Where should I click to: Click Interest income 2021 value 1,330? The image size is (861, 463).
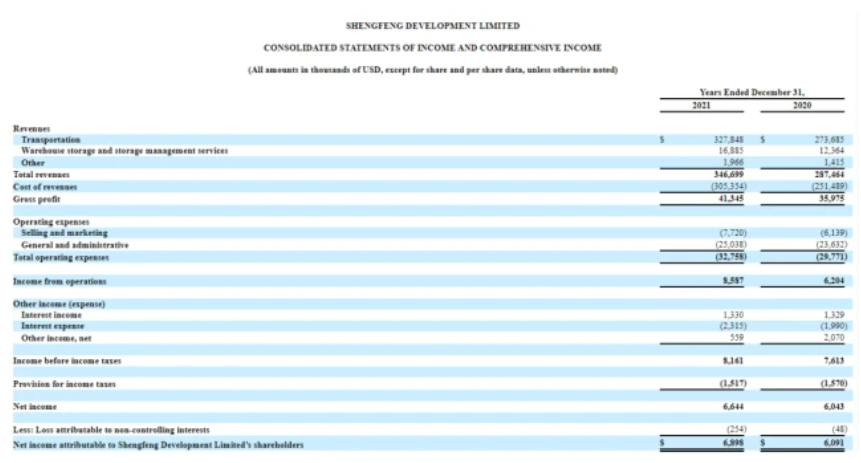pyautogui.click(x=733, y=315)
